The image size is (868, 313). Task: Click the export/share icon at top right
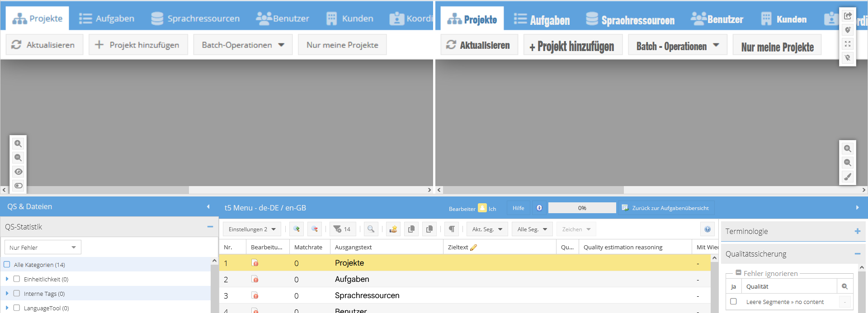pos(848,16)
